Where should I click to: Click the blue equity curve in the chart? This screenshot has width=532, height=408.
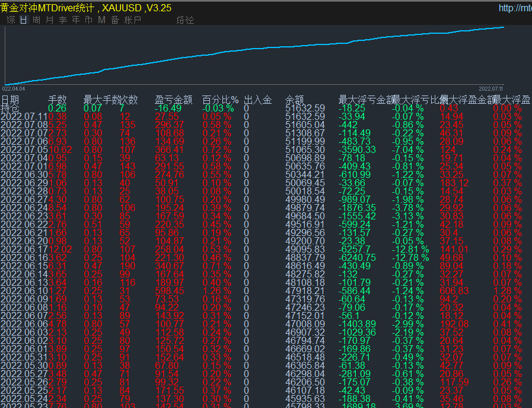click(254, 49)
